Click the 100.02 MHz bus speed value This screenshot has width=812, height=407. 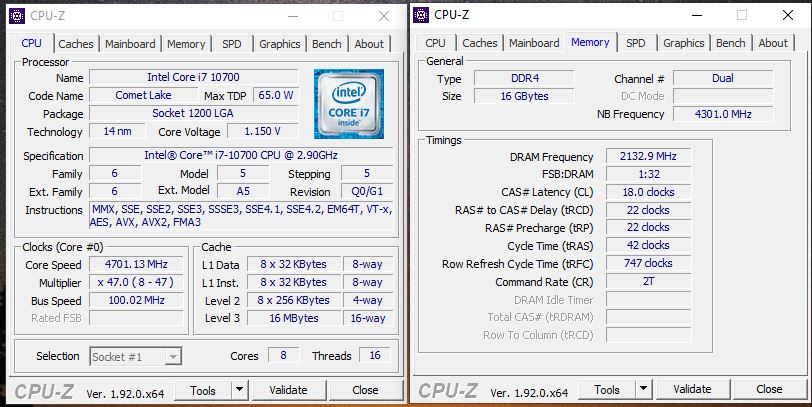tap(136, 300)
